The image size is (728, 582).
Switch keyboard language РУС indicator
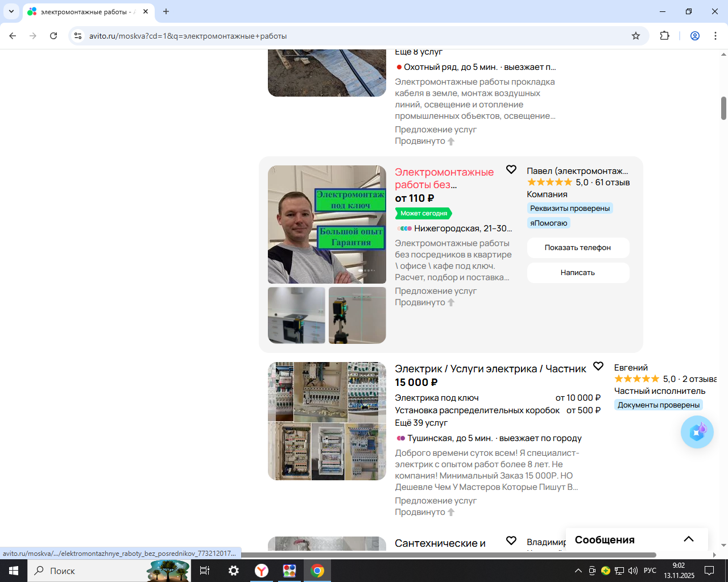(650, 571)
